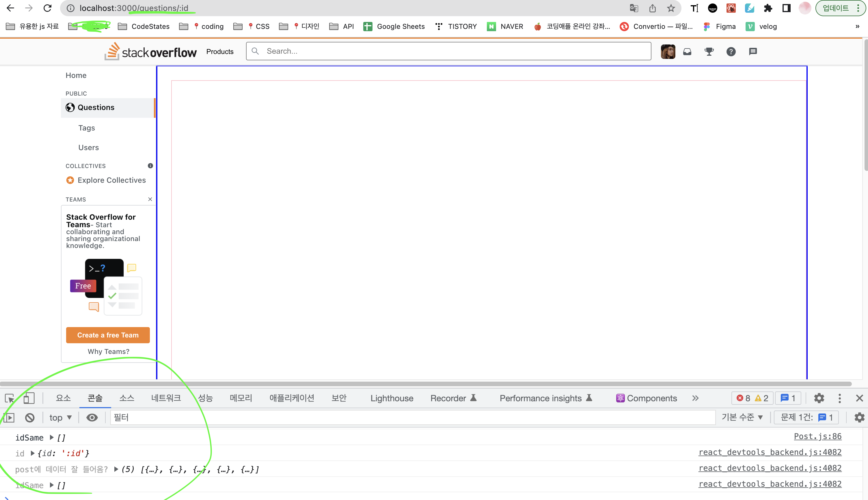The image size is (868, 500).
Task: Go to Home in the sidebar
Action: 76,75
